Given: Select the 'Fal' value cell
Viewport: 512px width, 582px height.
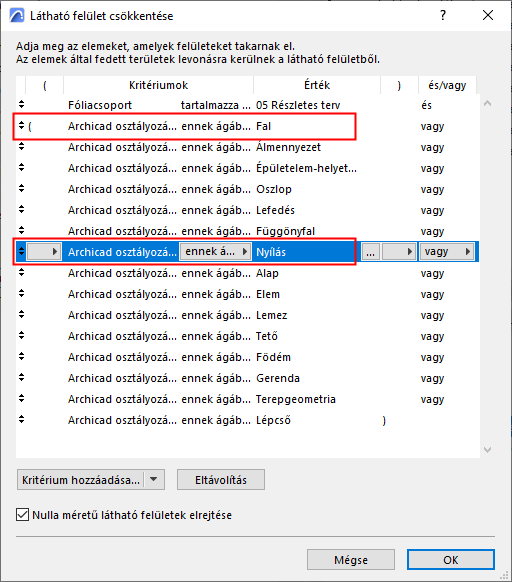Looking at the screenshot, I should click(264, 126).
